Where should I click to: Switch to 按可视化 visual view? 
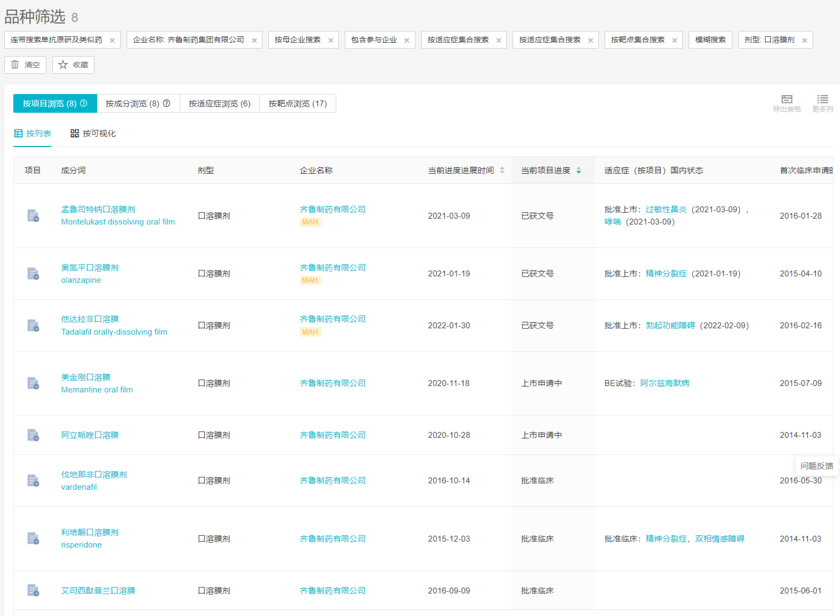tap(93, 134)
